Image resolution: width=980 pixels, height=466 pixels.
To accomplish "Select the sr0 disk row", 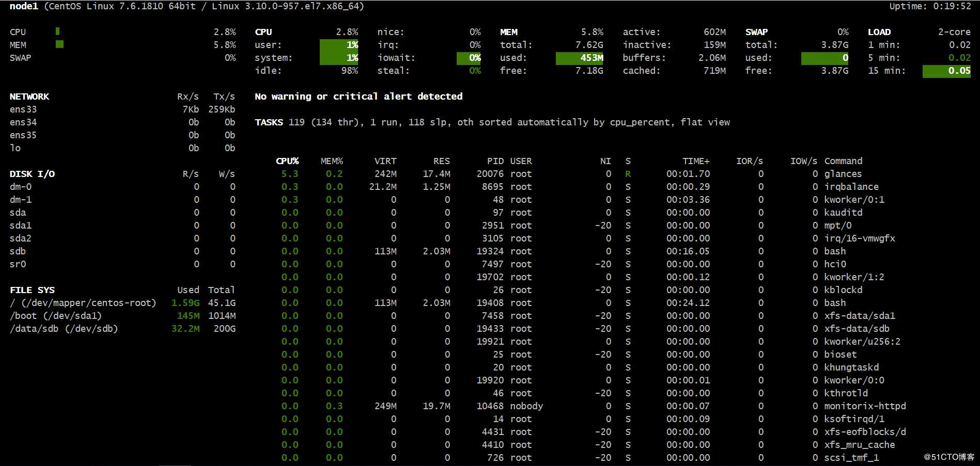I will tap(122, 264).
